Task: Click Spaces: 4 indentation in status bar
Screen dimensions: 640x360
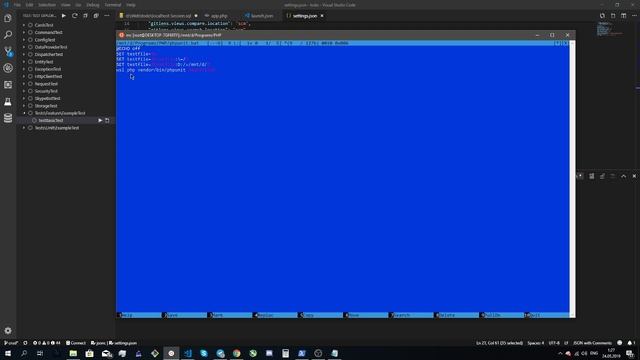Action: coord(536,343)
